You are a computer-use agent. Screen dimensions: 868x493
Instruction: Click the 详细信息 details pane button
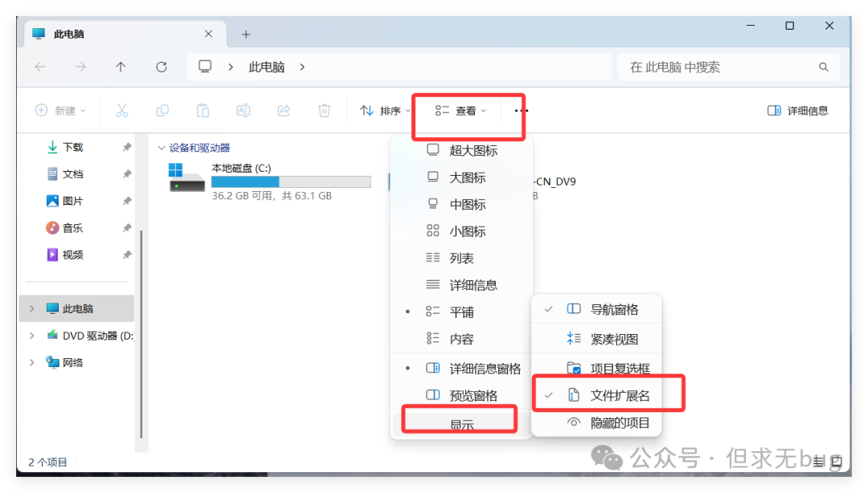pos(797,111)
